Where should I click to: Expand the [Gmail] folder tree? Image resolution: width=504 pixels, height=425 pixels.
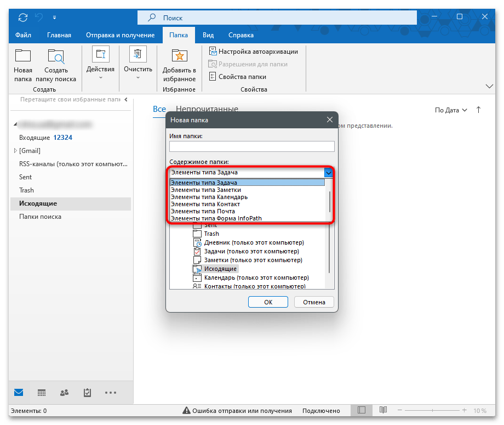click(15, 151)
